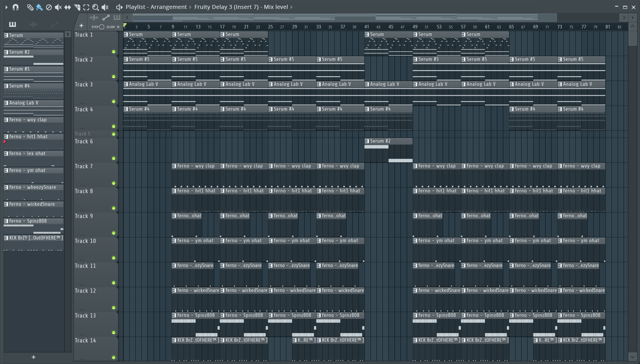Select the Delete tool
Image resolution: width=640 pixels, height=364 pixels.
coord(49,7)
